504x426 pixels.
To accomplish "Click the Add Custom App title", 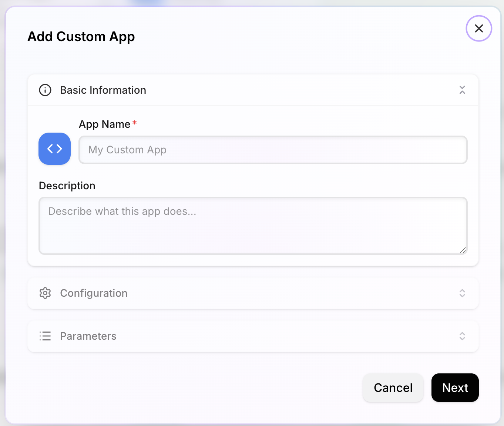I will click(x=81, y=36).
